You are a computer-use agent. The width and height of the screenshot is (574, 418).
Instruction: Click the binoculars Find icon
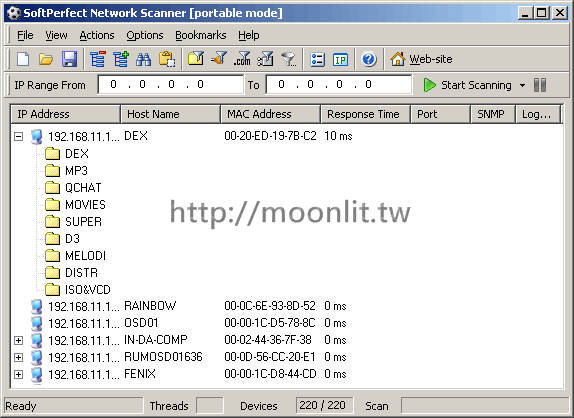(144, 59)
